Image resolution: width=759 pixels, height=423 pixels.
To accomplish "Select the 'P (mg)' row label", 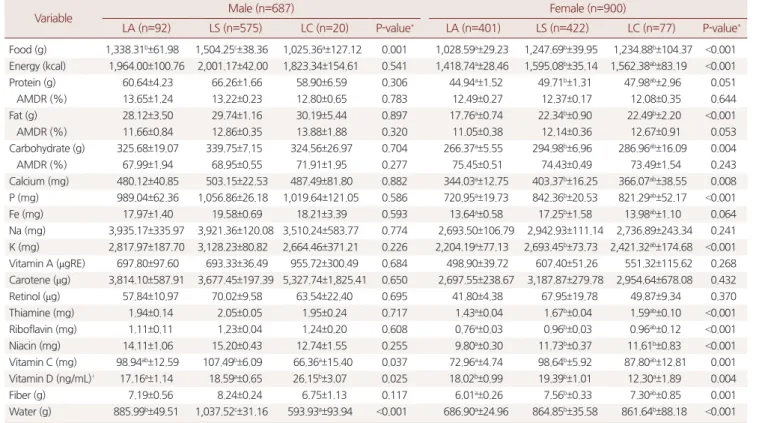I will pos(24,198).
